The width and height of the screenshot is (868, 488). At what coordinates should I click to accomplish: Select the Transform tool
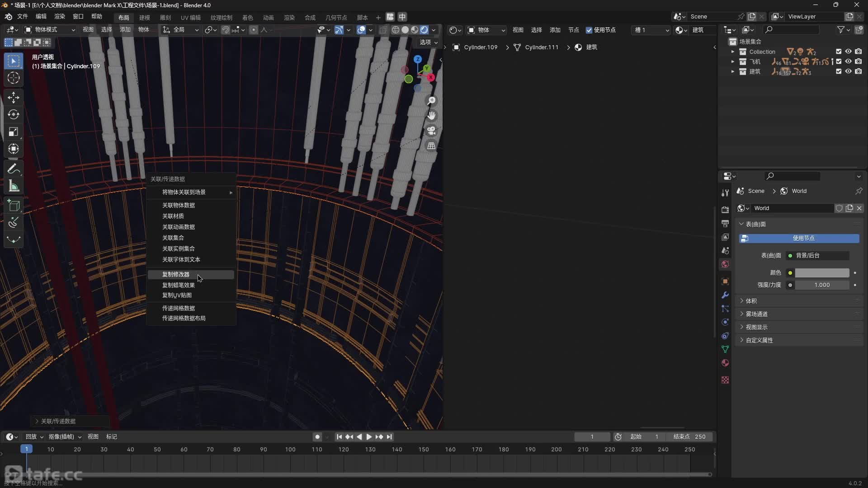14,149
